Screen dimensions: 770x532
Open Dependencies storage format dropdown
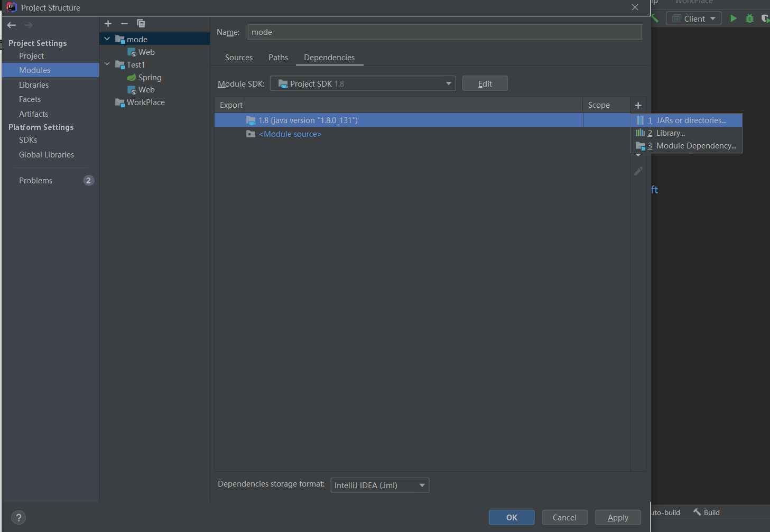[380, 485]
